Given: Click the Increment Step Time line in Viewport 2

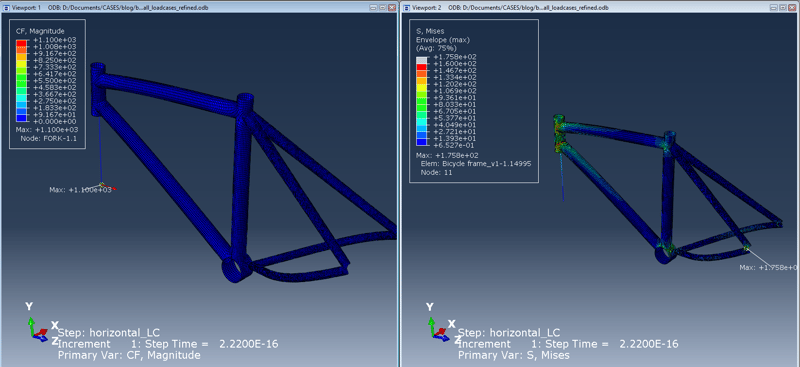Looking at the screenshot, I should click(x=568, y=344).
